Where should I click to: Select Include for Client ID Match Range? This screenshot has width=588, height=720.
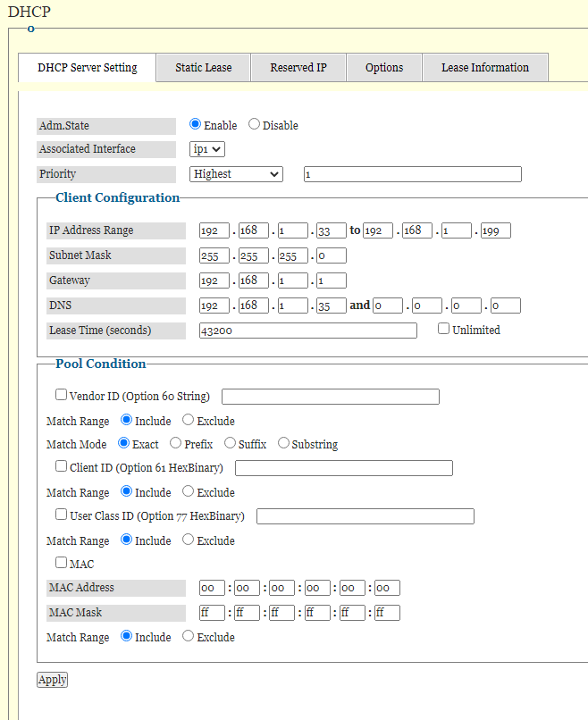click(x=126, y=491)
